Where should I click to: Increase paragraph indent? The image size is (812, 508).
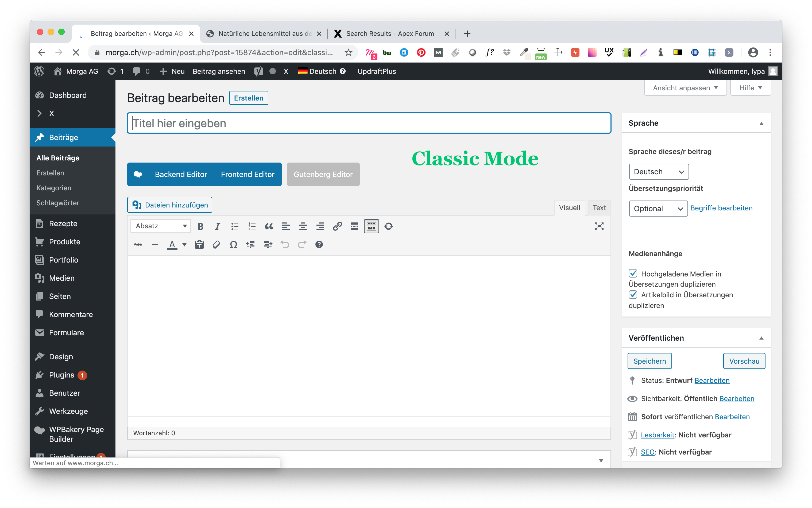(268, 244)
